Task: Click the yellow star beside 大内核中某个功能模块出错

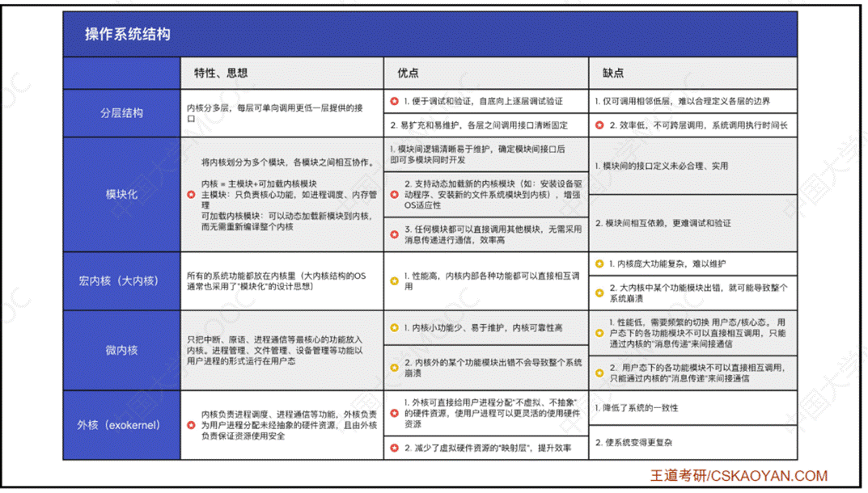Action: click(599, 293)
